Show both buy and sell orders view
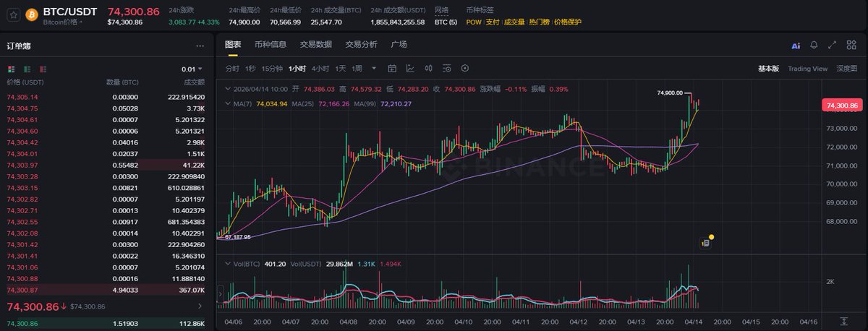The image size is (868, 331). click(x=11, y=69)
